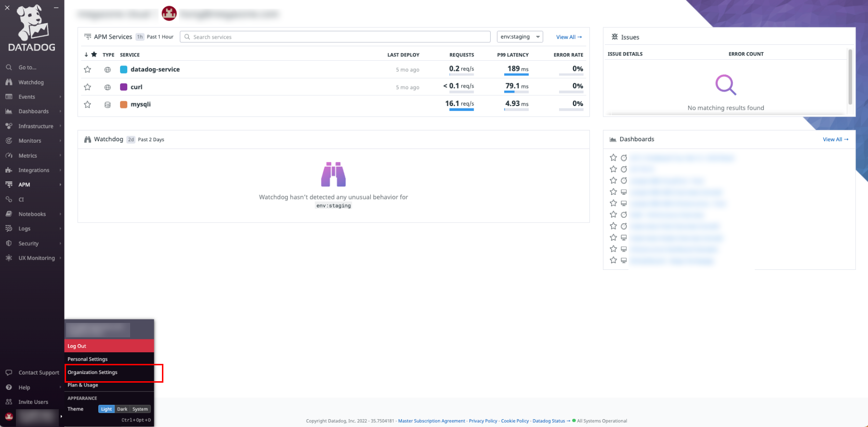Select the Dark theme option
Screen dimensions: 868x427
pyautogui.click(x=122, y=409)
